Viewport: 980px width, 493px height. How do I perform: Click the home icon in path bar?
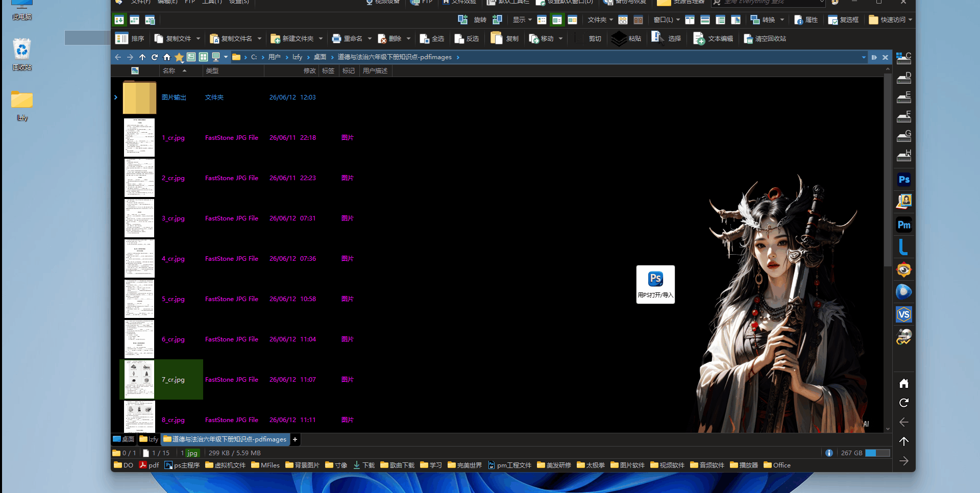pyautogui.click(x=167, y=57)
